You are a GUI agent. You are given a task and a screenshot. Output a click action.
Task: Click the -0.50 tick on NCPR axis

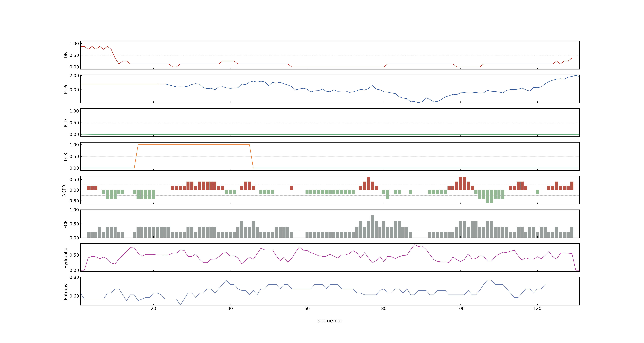tap(73, 201)
